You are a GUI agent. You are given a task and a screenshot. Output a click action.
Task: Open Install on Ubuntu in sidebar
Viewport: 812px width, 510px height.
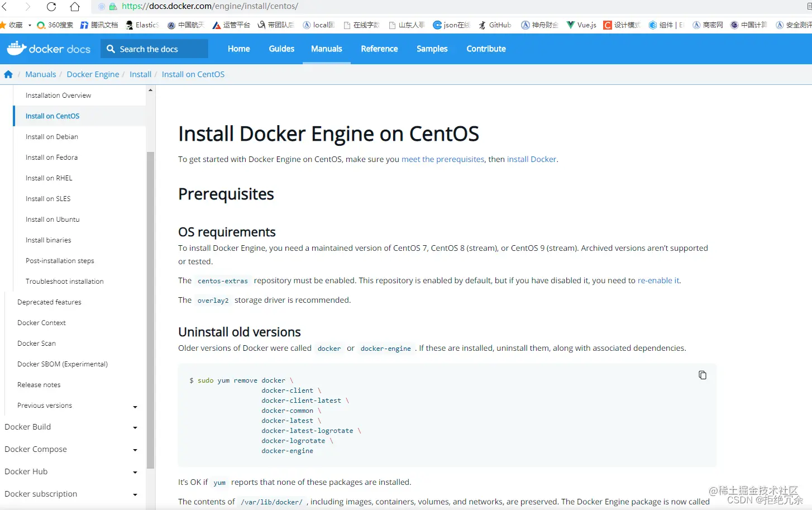click(x=52, y=220)
